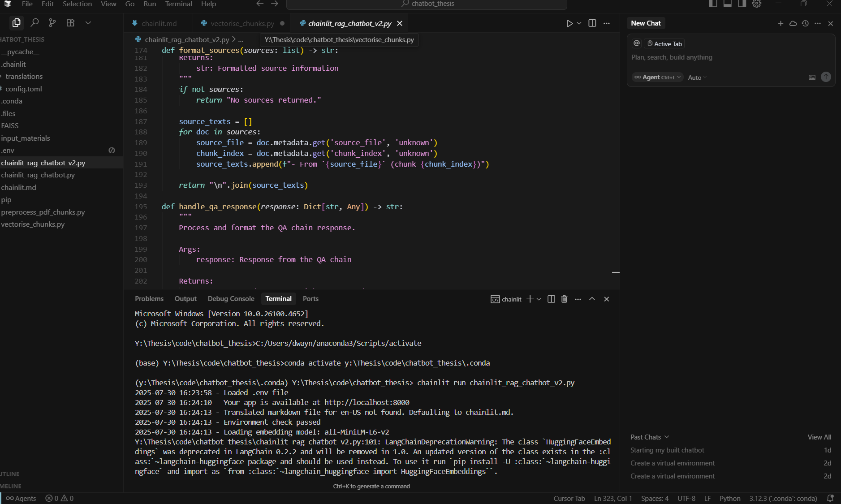Screen dimensions: 841x504
Task: Open 'Starting my built chatbot' past chat
Action: tap(667, 450)
